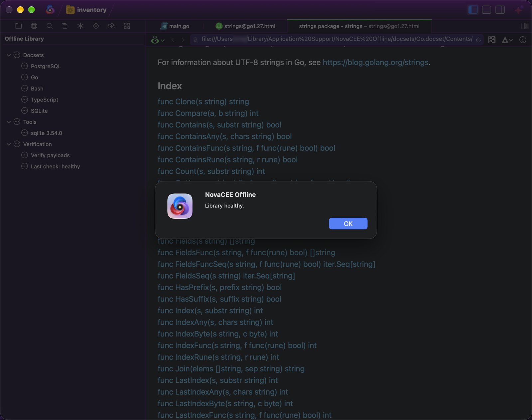
Task: Click the NovaCEE app icon in dialog
Action: pos(180,206)
